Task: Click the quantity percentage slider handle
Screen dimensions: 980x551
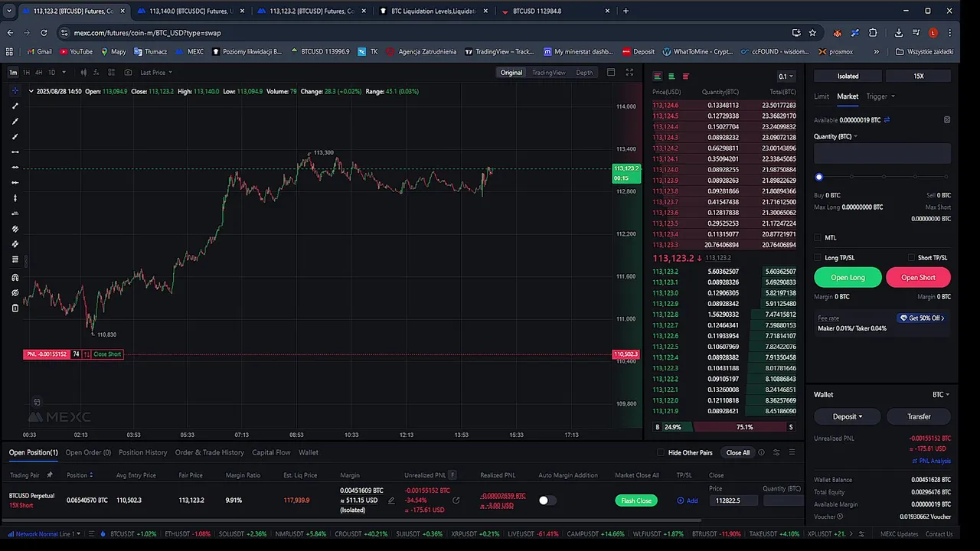Action: tap(818, 178)
